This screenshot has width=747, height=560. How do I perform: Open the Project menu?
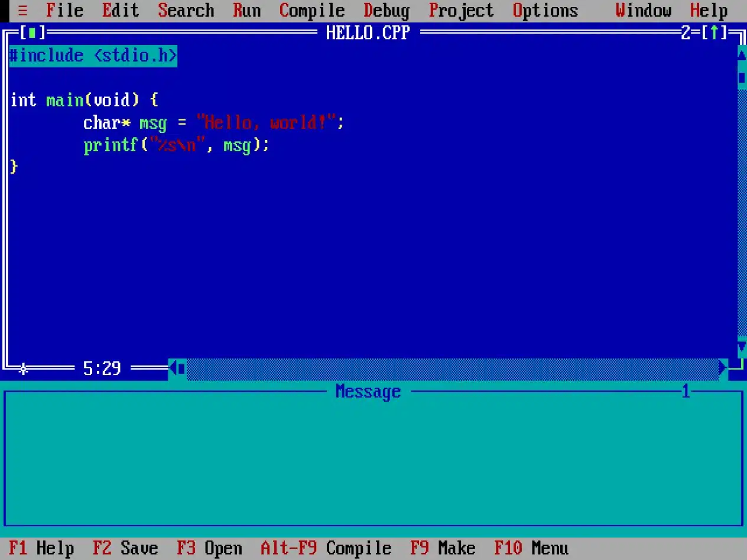click(461, 11)
